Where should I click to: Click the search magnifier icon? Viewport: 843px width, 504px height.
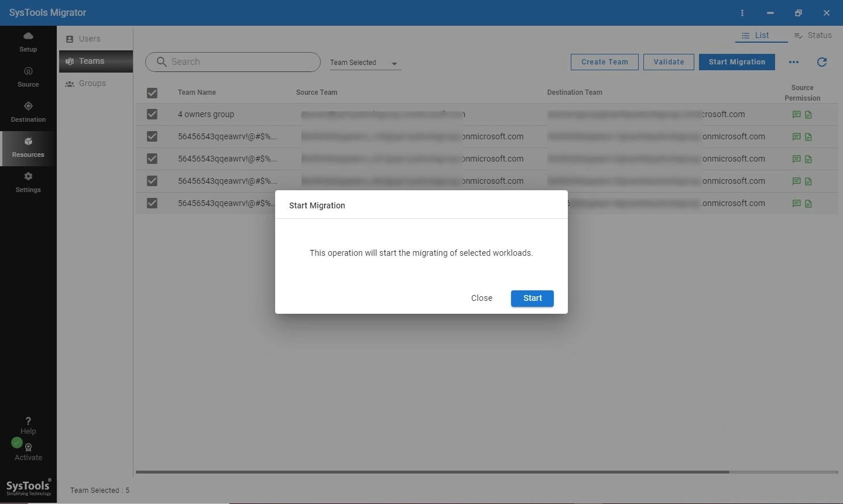[x=162, y=62]
